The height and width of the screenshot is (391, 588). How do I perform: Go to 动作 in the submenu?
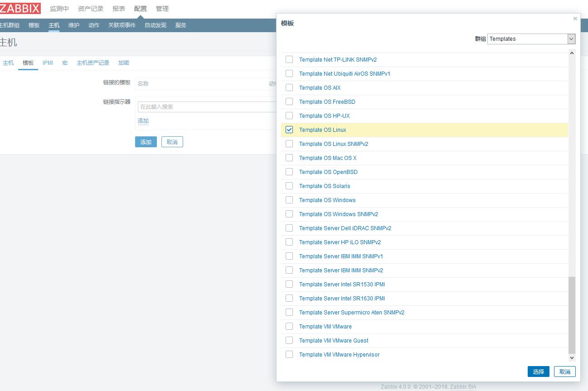click(x=94, y=25)
